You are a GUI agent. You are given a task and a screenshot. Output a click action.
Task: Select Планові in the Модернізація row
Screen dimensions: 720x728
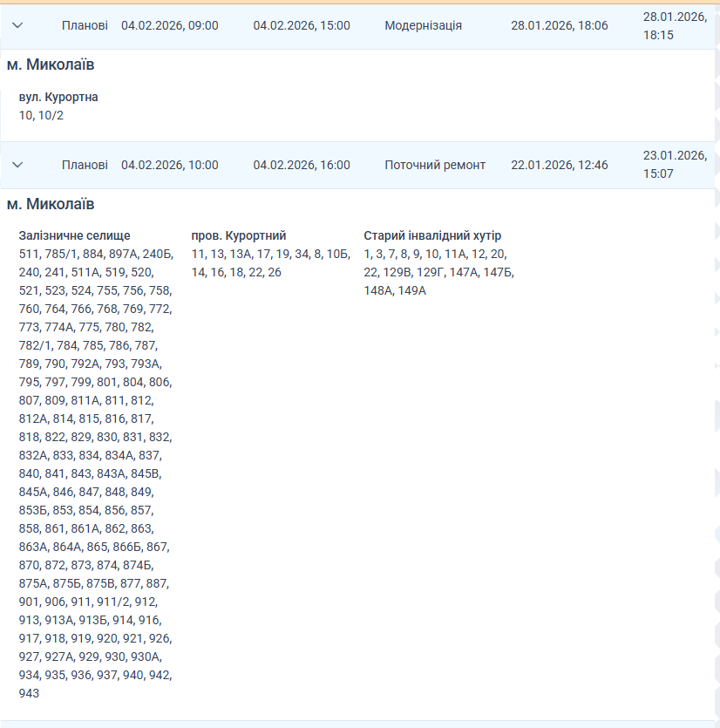[x=85, y=25]
